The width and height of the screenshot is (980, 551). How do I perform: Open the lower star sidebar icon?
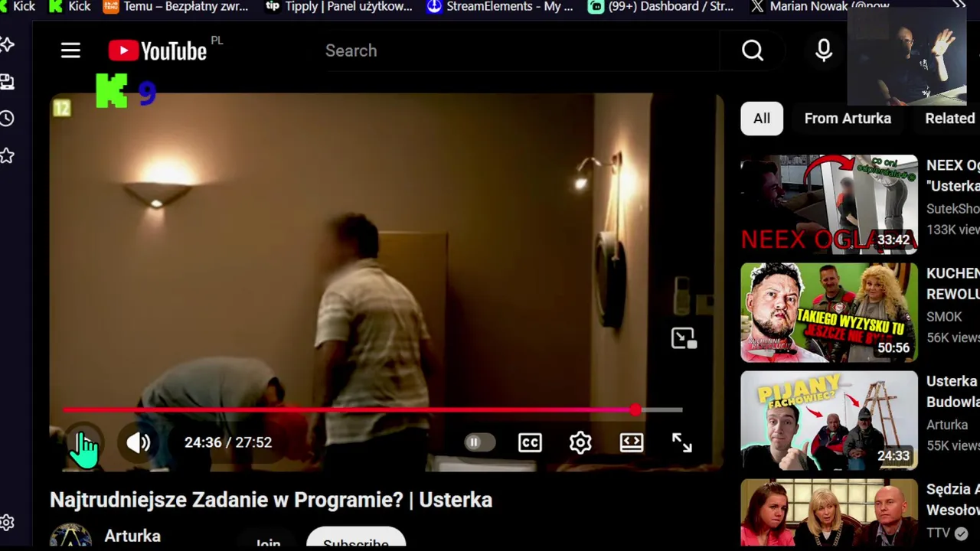(x=7, y=156)
